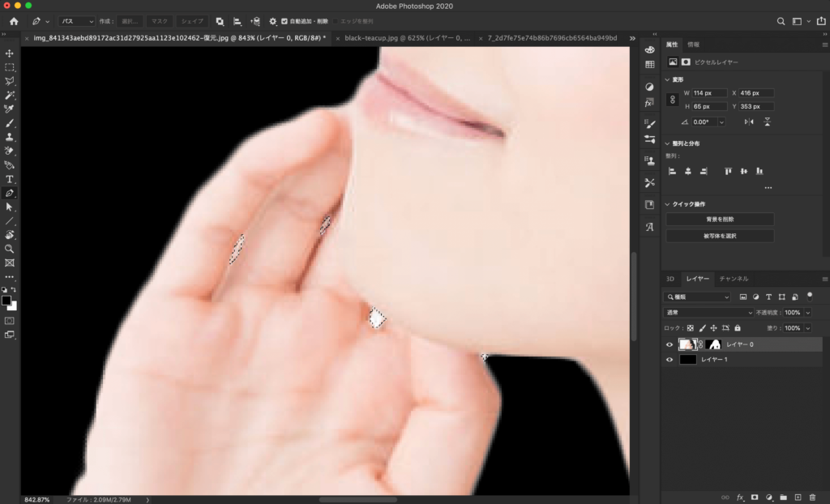Collapse the 整列と分布 section
Screen dimensions: 830x504
(x=667, y=143)
